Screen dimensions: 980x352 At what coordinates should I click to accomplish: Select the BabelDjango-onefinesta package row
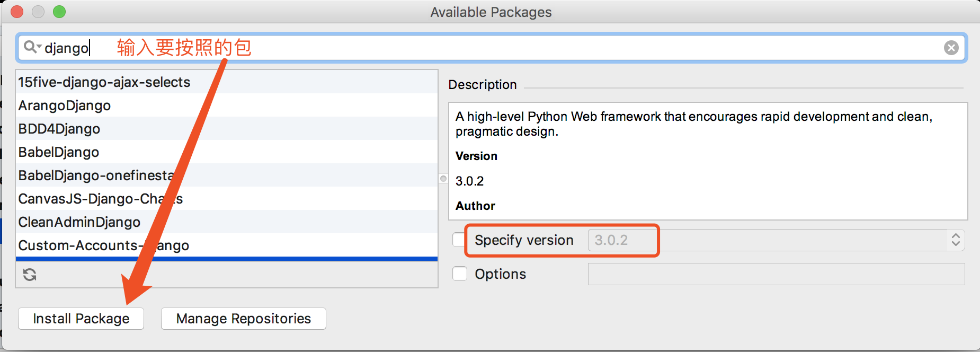click(227, 175)
